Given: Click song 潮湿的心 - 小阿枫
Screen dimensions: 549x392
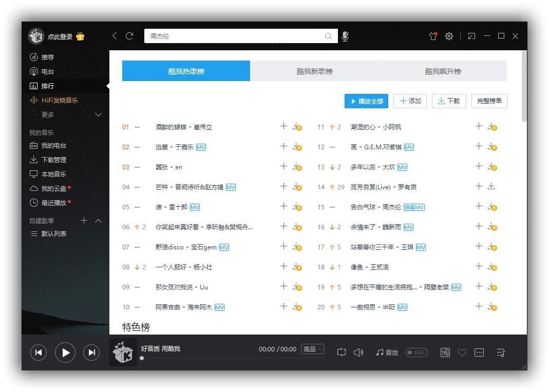Looking at the screenshot, I should click(376, 127).
